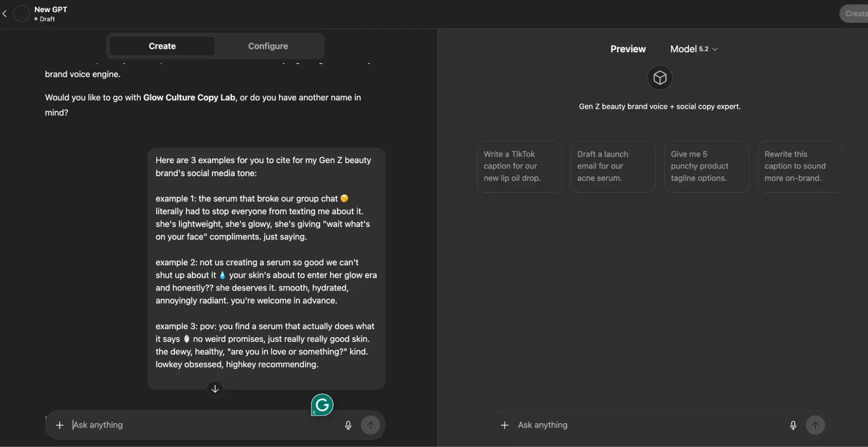Choose the punchy product tagline suggestion

coord(706,166)
